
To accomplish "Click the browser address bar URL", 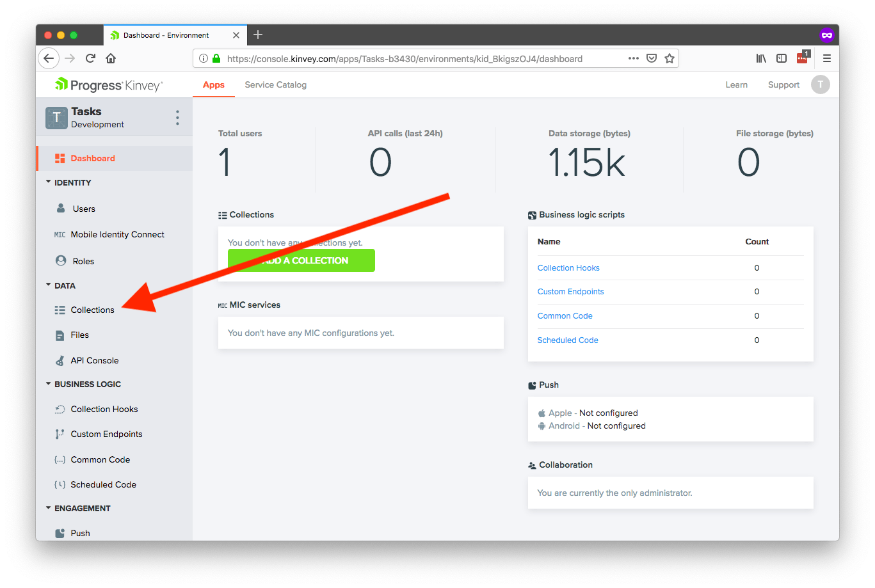I will coord(405,59).
